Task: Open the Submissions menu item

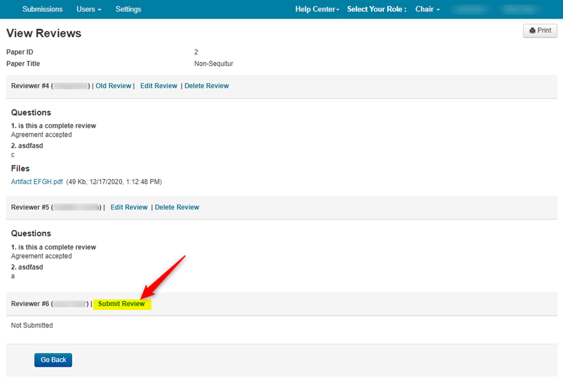Action: point(42,9)
